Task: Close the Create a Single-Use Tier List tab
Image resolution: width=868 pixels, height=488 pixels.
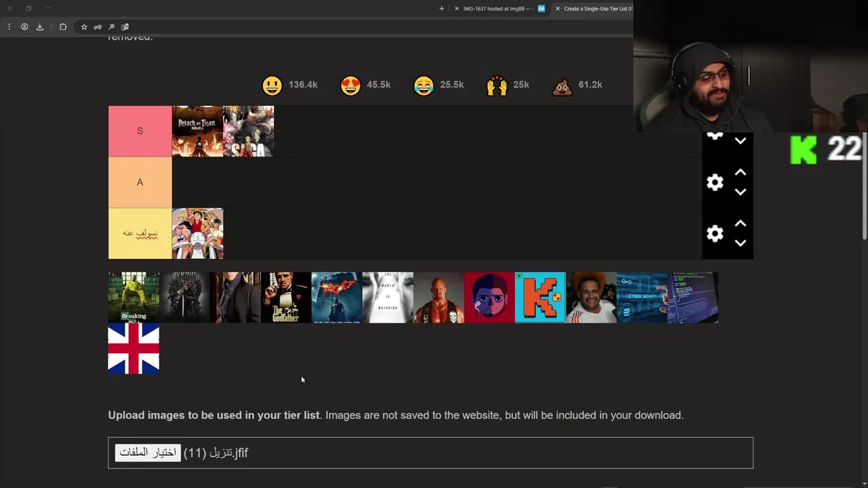Action: point(557,9)
